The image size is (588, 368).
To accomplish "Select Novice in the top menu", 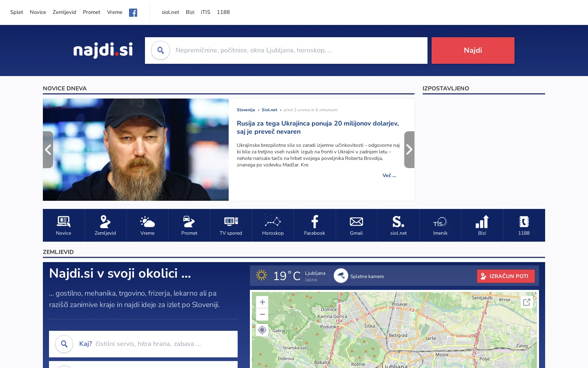I will 38,12.
